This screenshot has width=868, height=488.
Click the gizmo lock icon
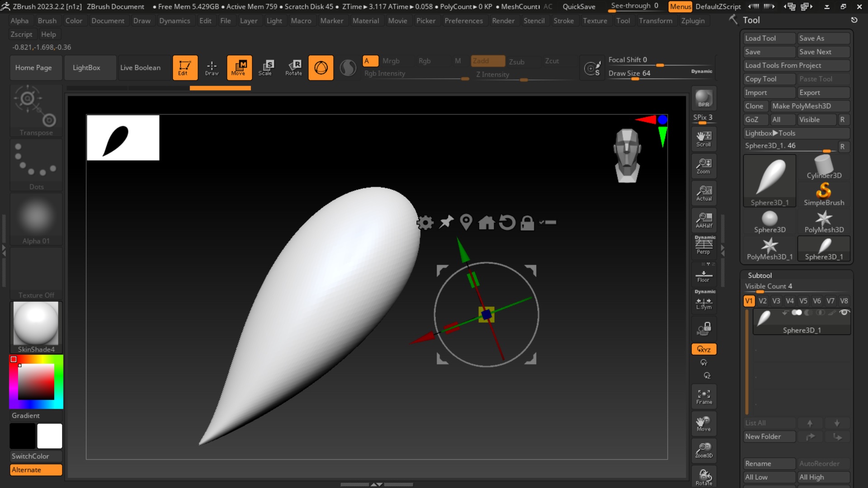coord(527,223)
